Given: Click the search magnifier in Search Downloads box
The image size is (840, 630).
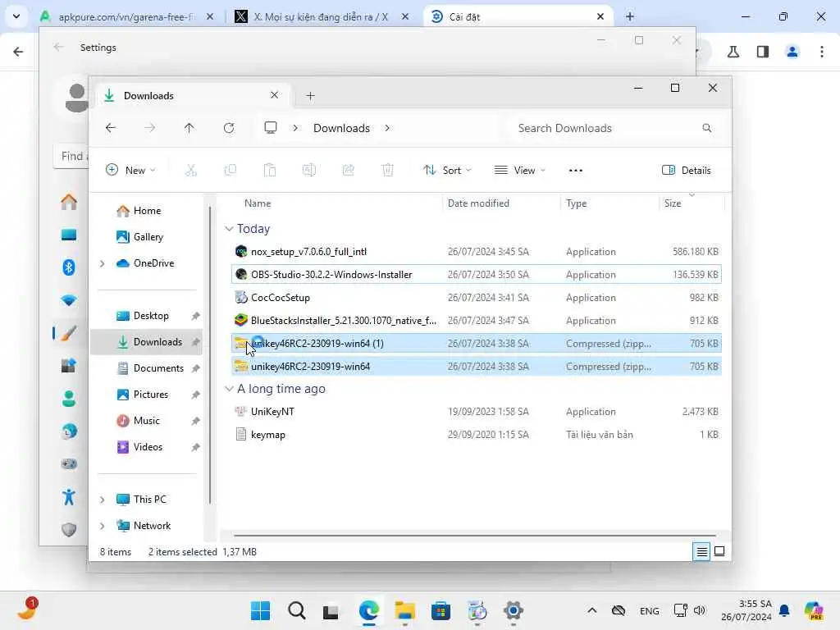Looking at the screenshot, I should click(706, 128).
